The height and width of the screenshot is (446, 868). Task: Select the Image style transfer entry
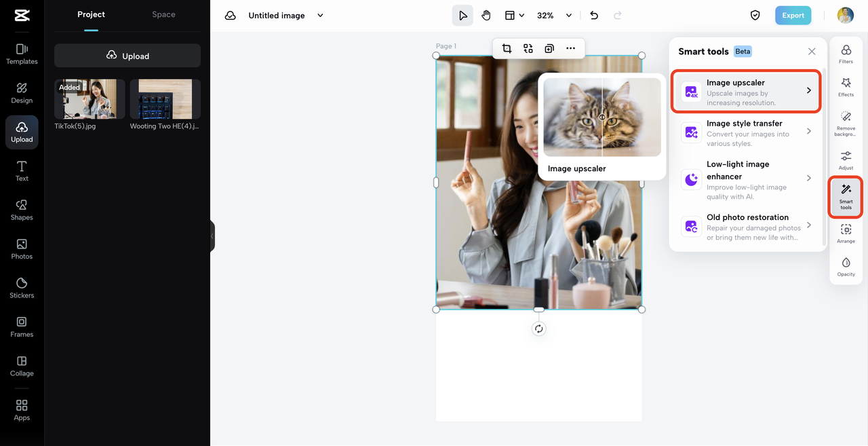coord(747,132)
